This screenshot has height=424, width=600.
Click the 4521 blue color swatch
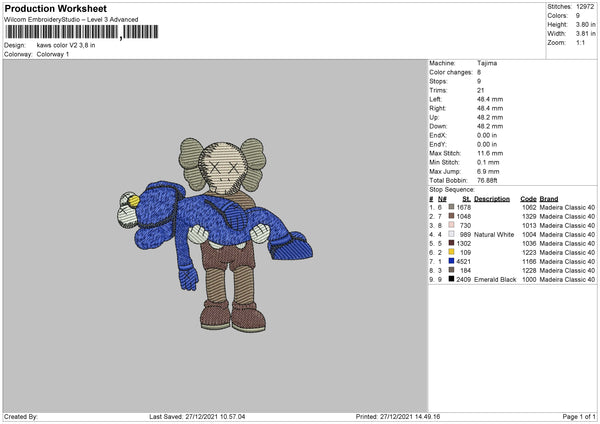[451, 261]
